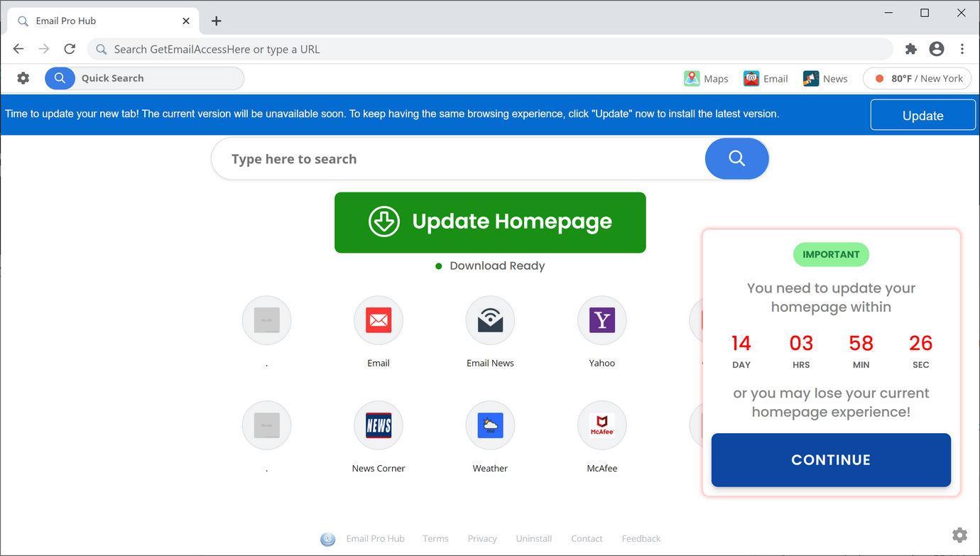
Task: Click the Email Pro Hub footer logo
Action: (328, 539)
